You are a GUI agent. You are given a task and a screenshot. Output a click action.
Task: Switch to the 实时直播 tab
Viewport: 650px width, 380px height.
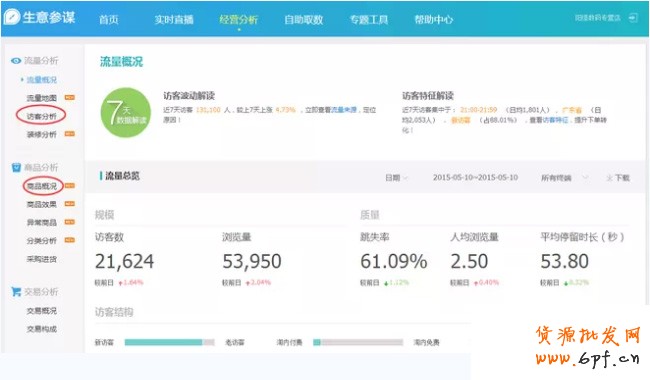coord(174,19)
